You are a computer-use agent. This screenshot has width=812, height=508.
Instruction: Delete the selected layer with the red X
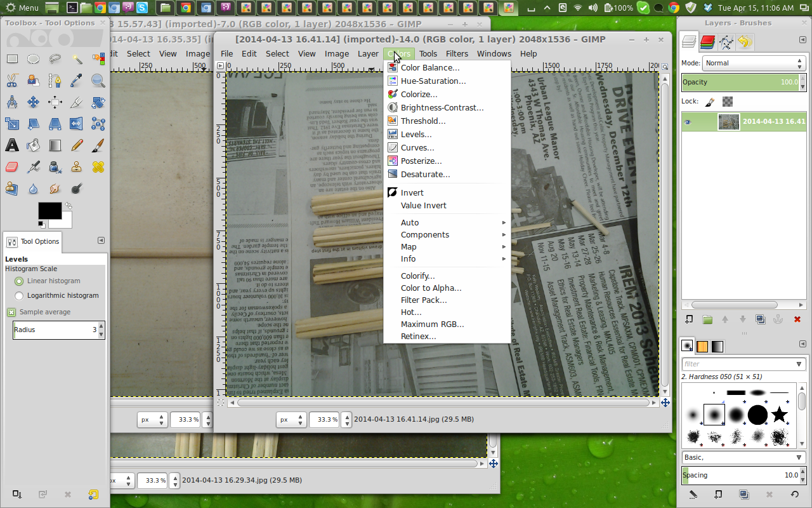(x=797, y=319)
